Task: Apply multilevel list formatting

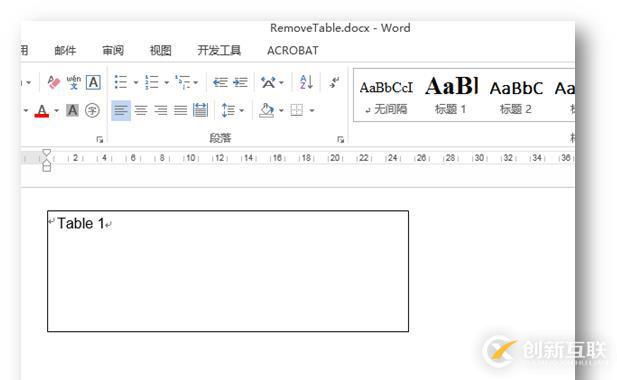Action: [x=183, y=83]
